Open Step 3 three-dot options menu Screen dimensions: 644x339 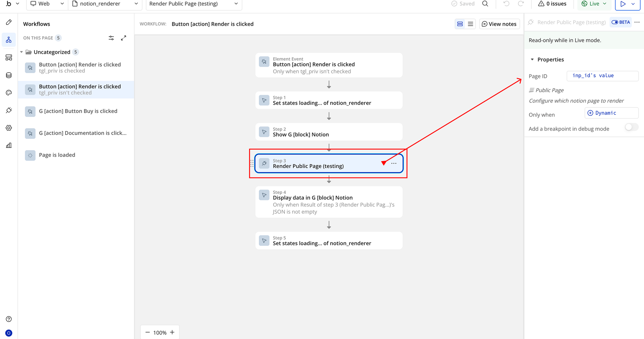[x=394, y=163]
